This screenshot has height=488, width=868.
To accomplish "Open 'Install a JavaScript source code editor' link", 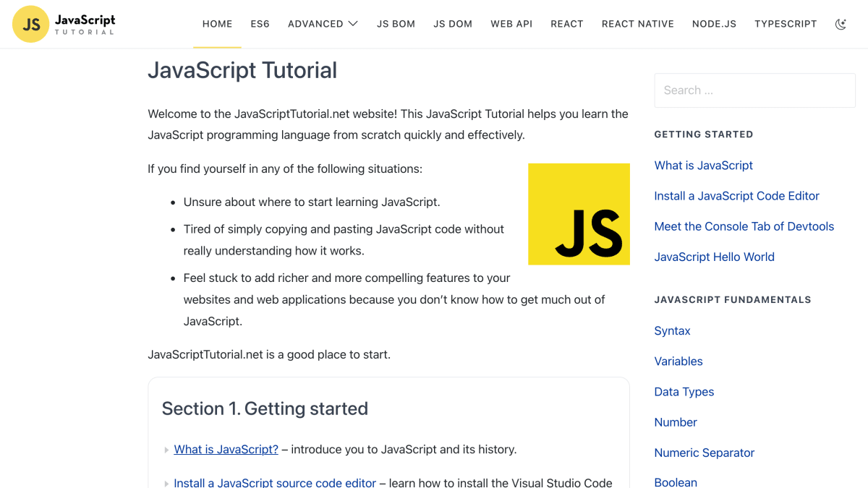I will click(275, 482).
